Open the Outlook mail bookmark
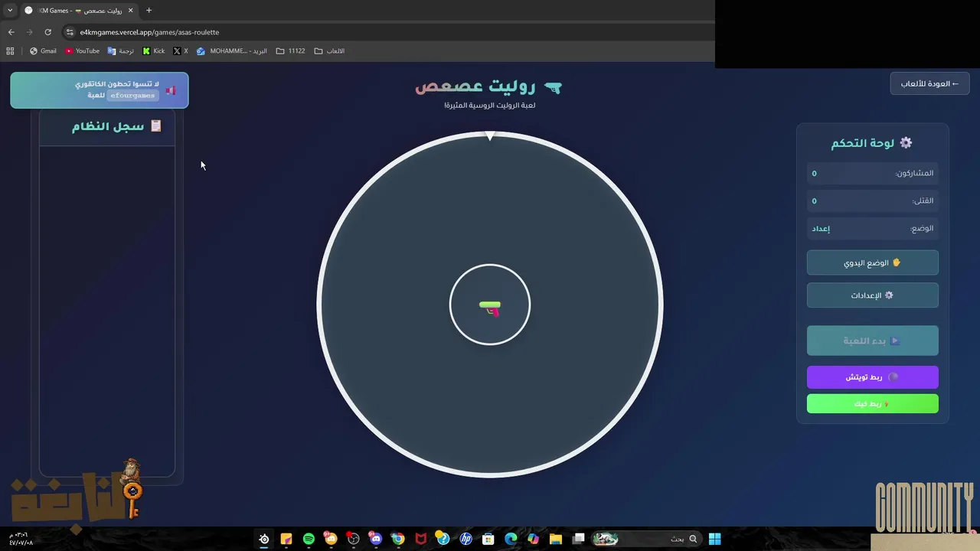This screenshot has width=980, height=551. (x=232, y=51)
